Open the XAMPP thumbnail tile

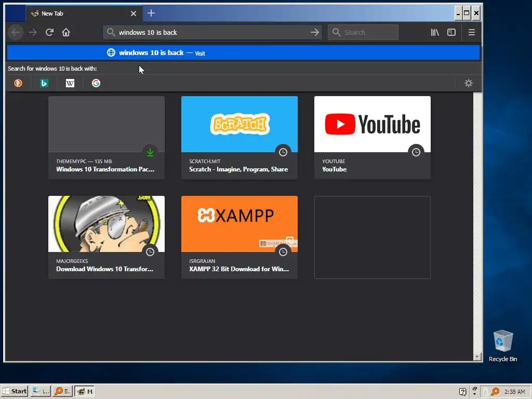pos(240,237)
